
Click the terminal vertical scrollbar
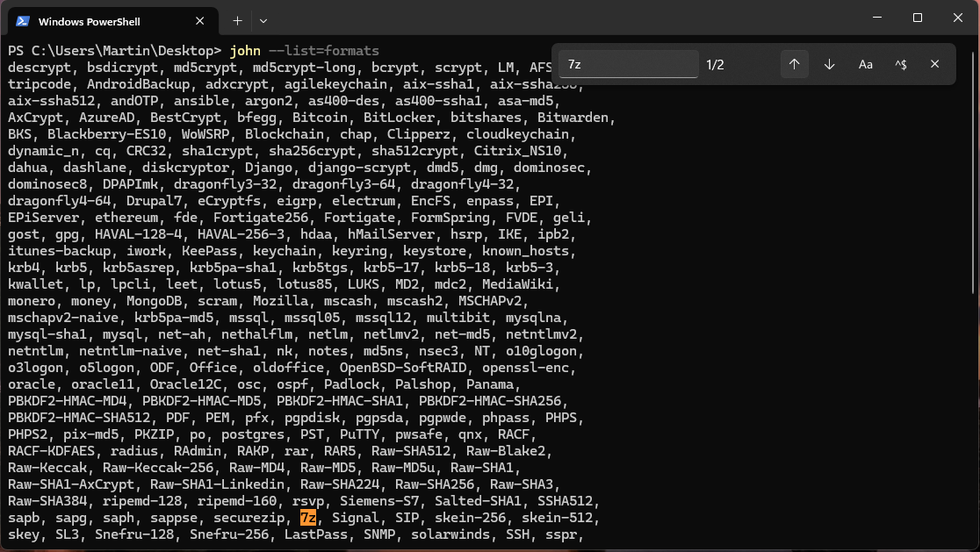coord(975,168)
